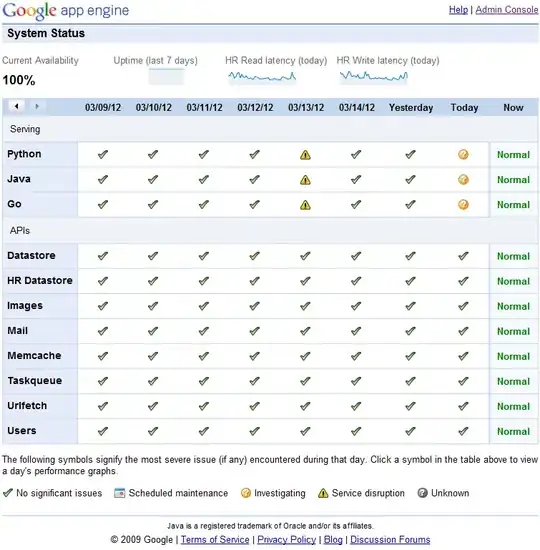Click Python service disruption icon on 03/13/12
Image resolution: width=540 pixels, height=550 pixels.
click(305, 155)
